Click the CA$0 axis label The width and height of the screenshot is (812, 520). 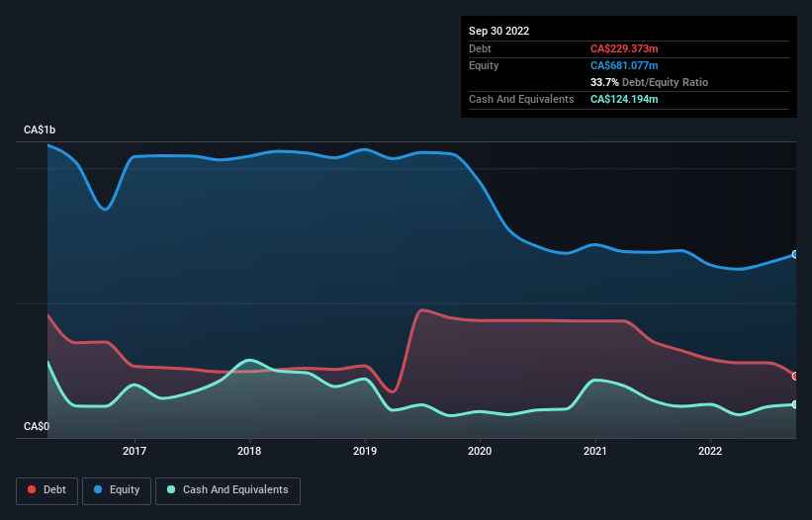pos(37,426)
